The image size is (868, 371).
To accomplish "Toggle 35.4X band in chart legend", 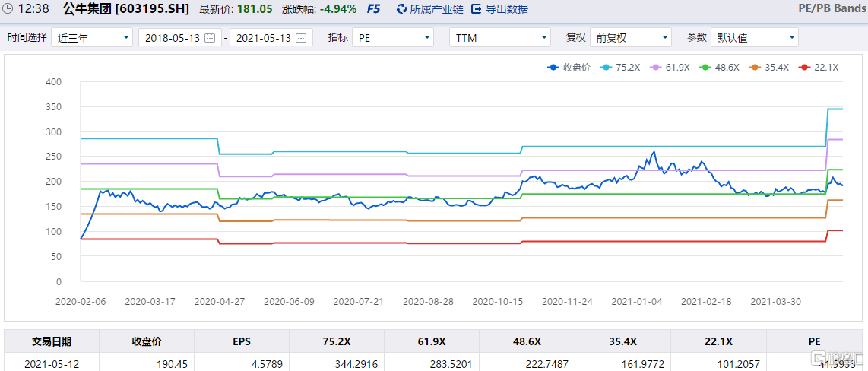I will 768,68.
